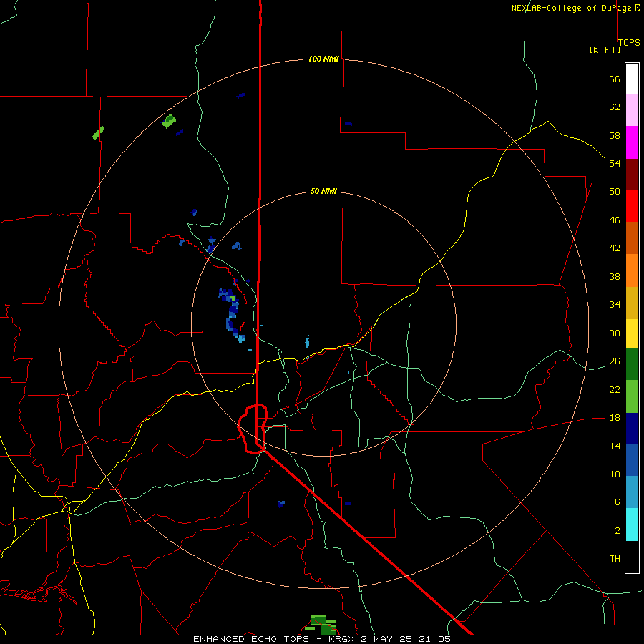Click the '100 NMI' range ring label
The width and height of the screenshot is (644, 644).
click(323, 59)
